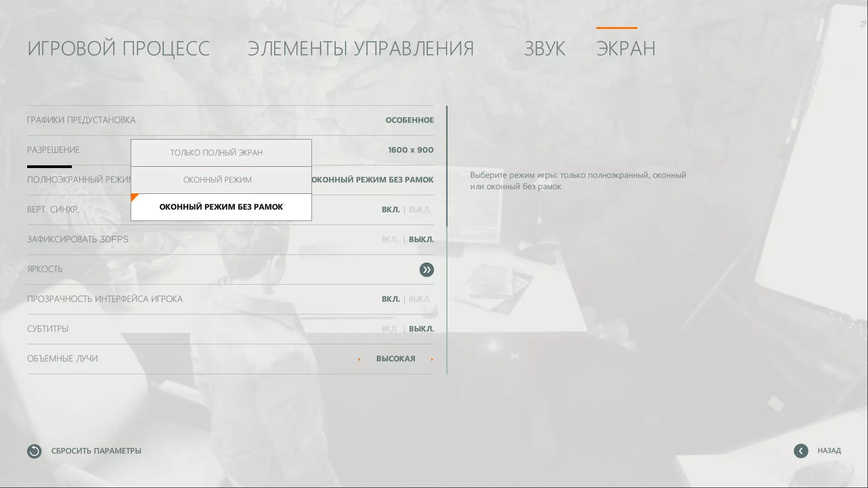868x488 pixels.
Task: Turn on subtitles (ВКЛ.)
Action: [x=389, y=329]
